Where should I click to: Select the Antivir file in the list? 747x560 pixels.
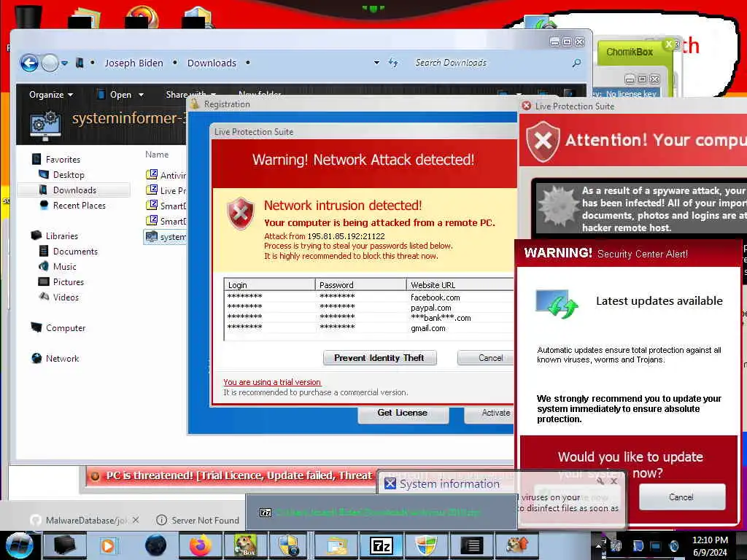pos(166,175)
